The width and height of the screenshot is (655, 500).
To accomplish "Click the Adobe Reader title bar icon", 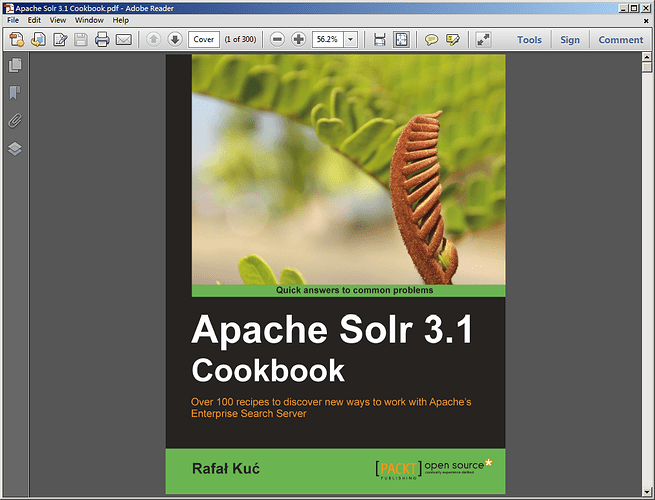I will click(x=8, y=8).
